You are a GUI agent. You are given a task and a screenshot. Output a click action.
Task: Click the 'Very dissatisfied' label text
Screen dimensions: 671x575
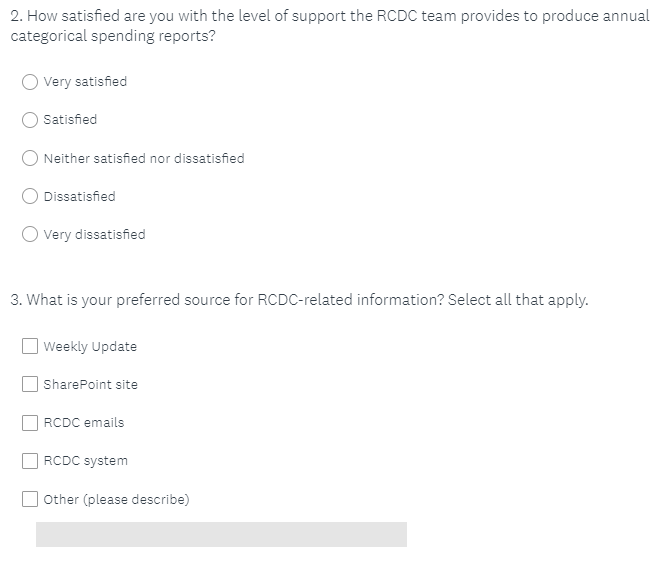(95, 234)
